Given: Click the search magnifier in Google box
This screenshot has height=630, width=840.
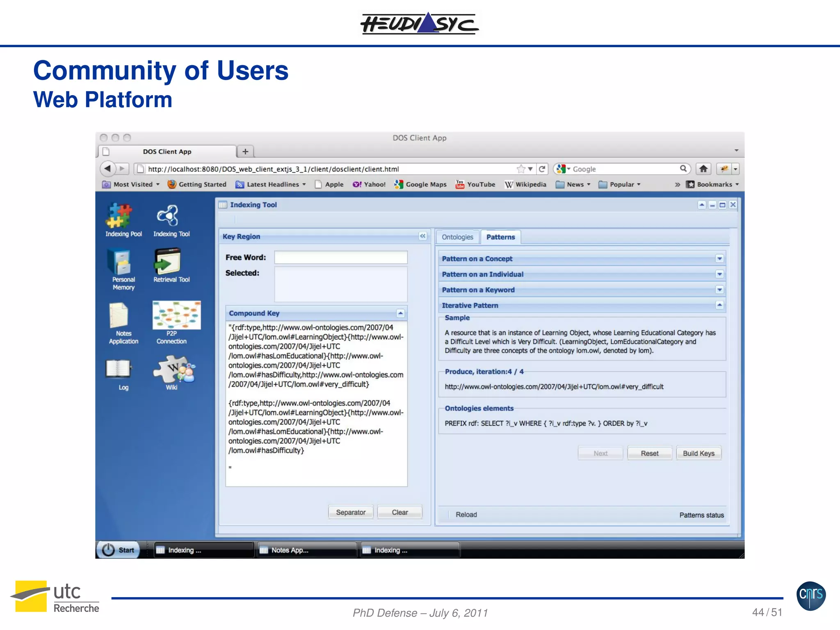Looking at the screenshot, I should 683,169.
